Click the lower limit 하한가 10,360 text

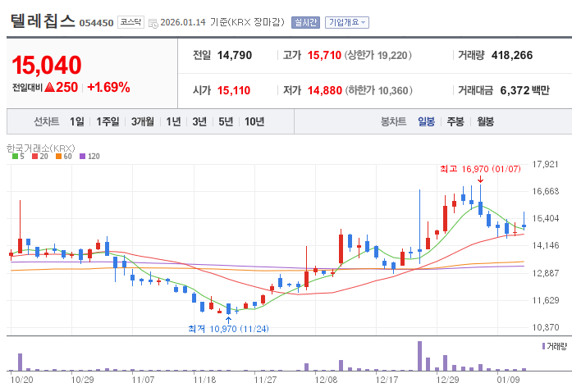[x=379, y=90]
